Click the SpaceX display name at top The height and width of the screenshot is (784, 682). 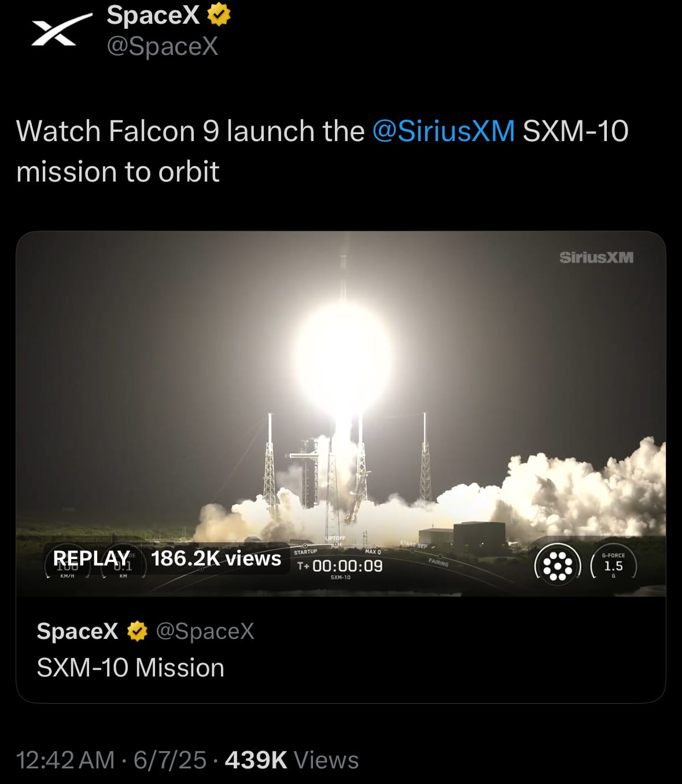pyautogui.click(x=153, y=14)
